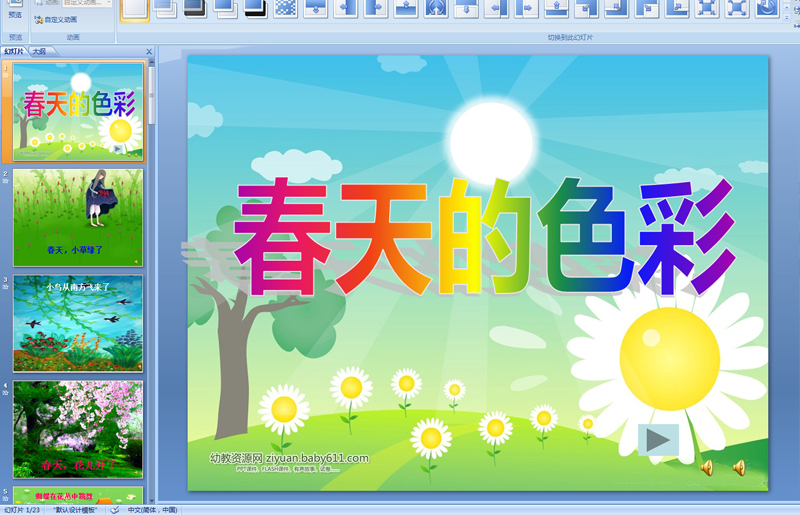This screenshot has height=515, width=800.
Task: Select slide 2 thumbnail 春天，小草绿了
Action: coord(78,218)
